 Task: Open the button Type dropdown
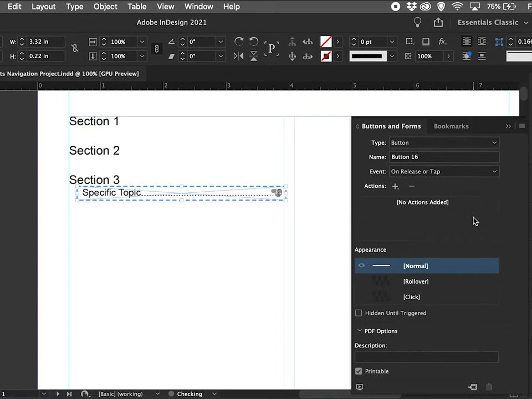click(444, 142)
